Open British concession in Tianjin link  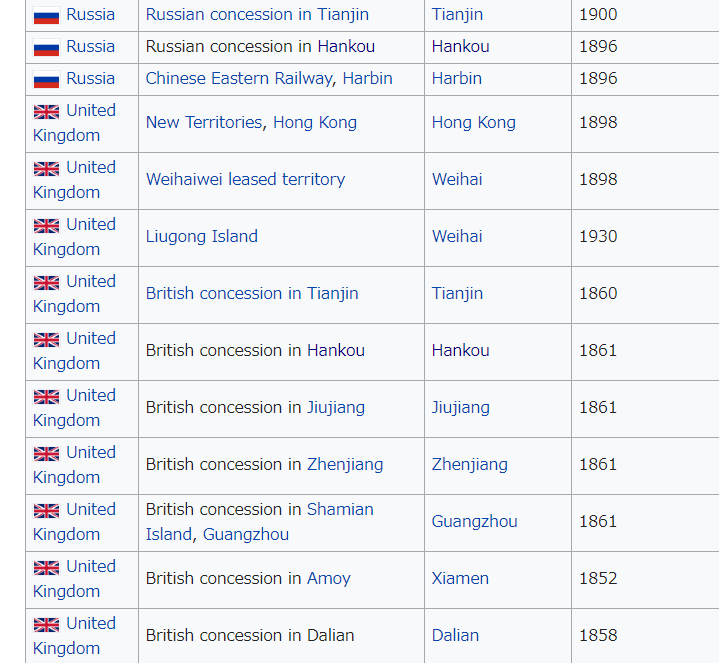tap(252, 293)
